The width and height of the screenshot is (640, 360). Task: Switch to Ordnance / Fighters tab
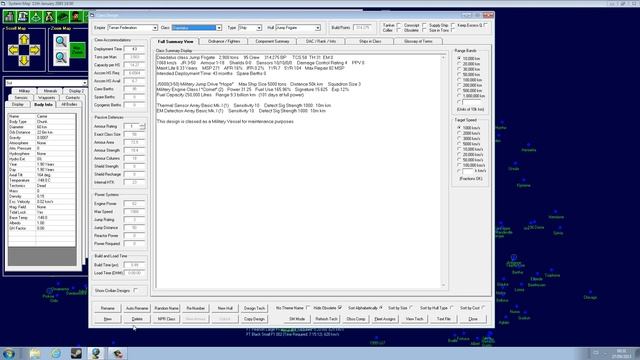tap(224, 41)
